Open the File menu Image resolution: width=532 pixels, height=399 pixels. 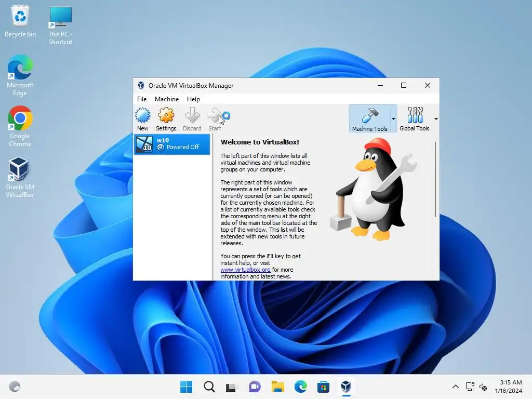(142, 99)
